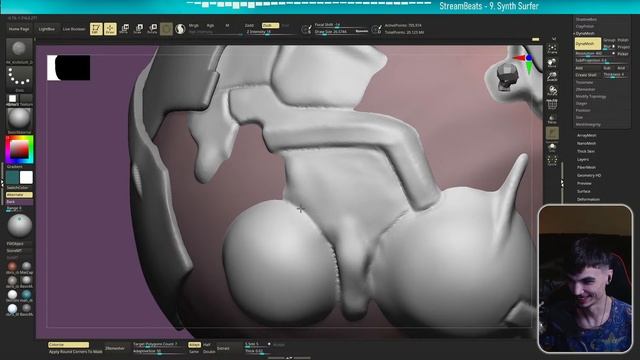This screenshot has height=360, width=640.
Task: Expand the Modify Topology section
Action: coord(591,97)
